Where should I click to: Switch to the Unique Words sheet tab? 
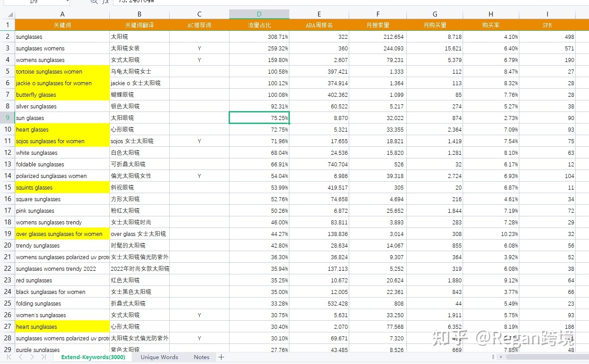click(x=159, y=357)
